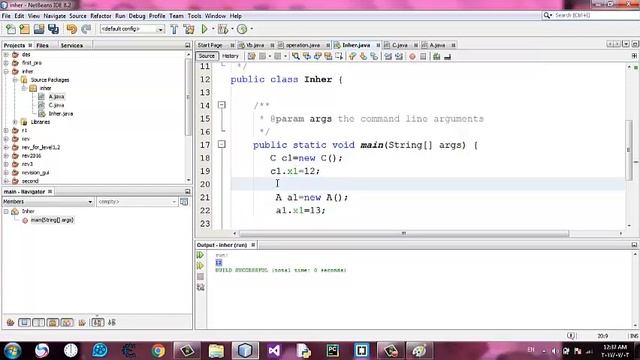This screenshot has height=360, width=640.
Task: Click the Undo toolbar icon
Action: 71,29
